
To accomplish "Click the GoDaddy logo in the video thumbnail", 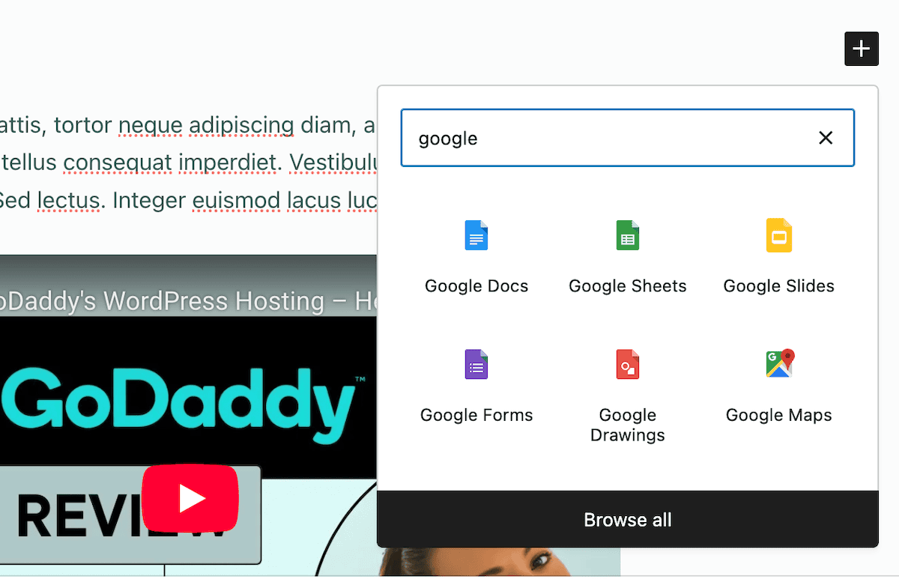I will pyautogui.click(x=184, y=404).
